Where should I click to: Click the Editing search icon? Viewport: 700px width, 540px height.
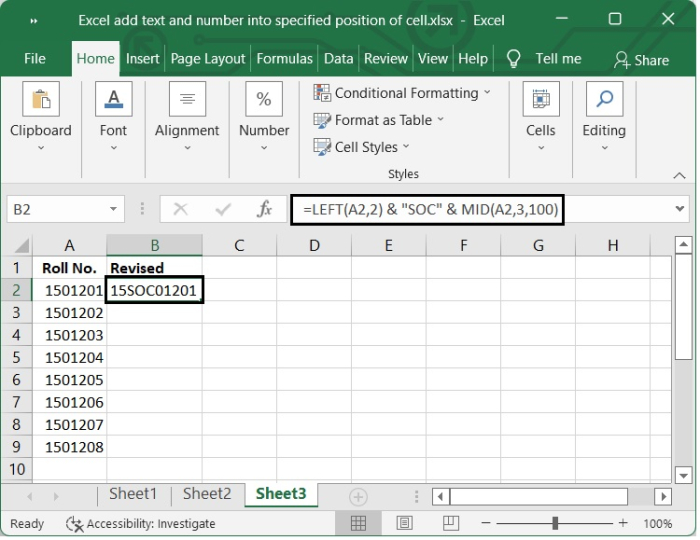604,100
